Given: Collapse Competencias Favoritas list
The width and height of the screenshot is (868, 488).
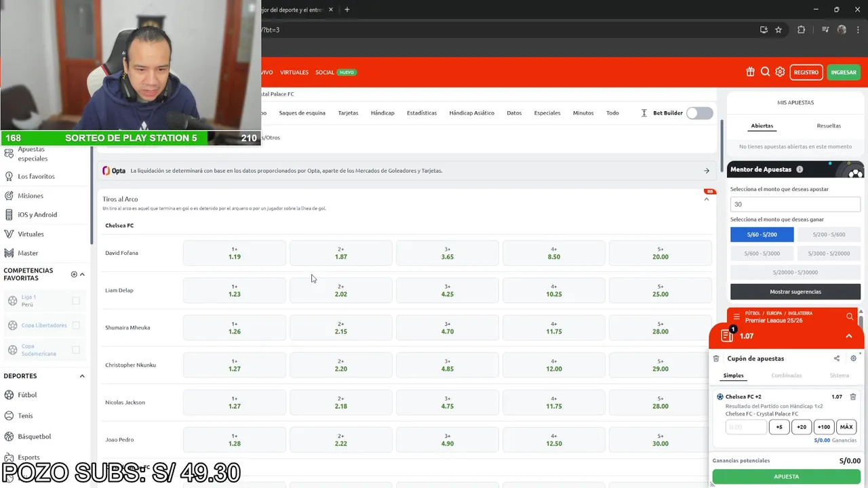Looking at the screenshot, I should (82, 274).
